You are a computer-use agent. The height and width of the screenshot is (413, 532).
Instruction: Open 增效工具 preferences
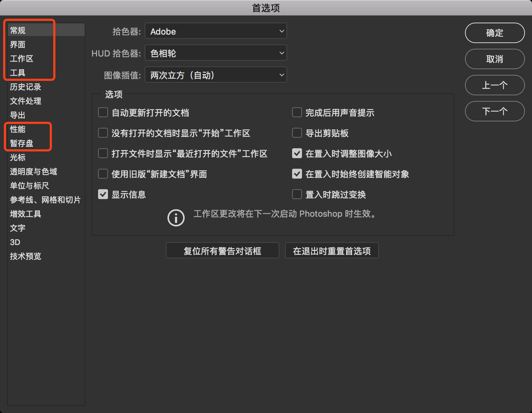click(x=46, y=214)
